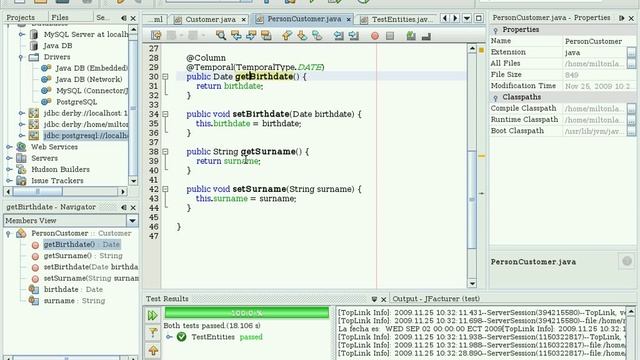Maximize the editor window icon
640x360 pixels.
[479, 18]
